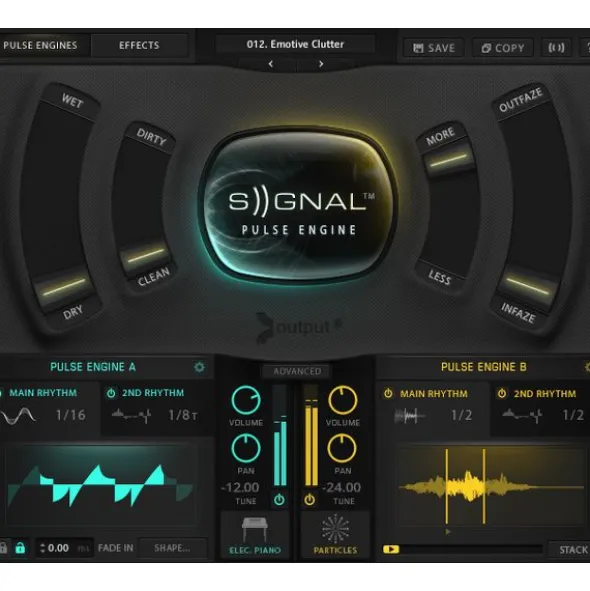Click the Wet/Dry macro slider handle
The image size is (590, 591).
point(64,287)
